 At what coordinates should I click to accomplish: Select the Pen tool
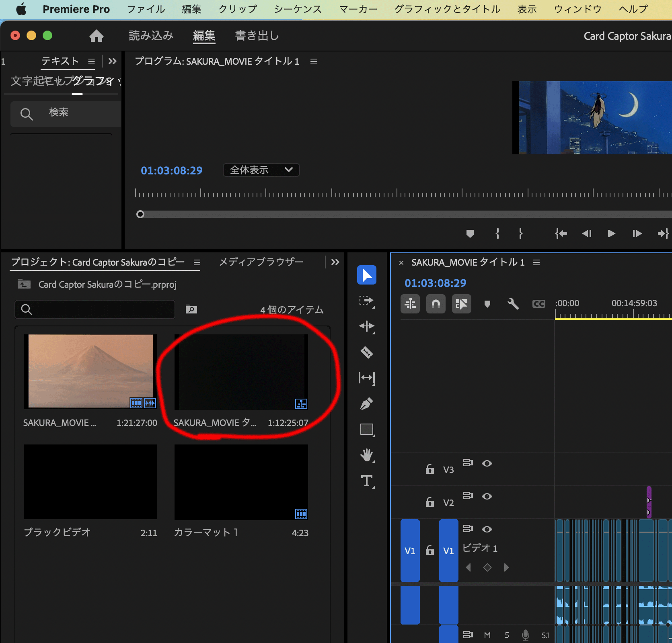pyautogui.click(x=366, y=403)
